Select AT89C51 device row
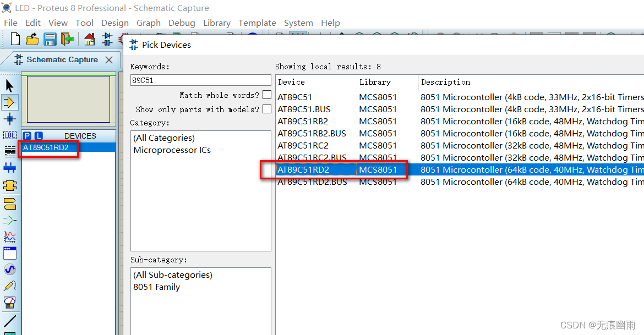Viewport: 644px width, 335px height. pos(460,97)
